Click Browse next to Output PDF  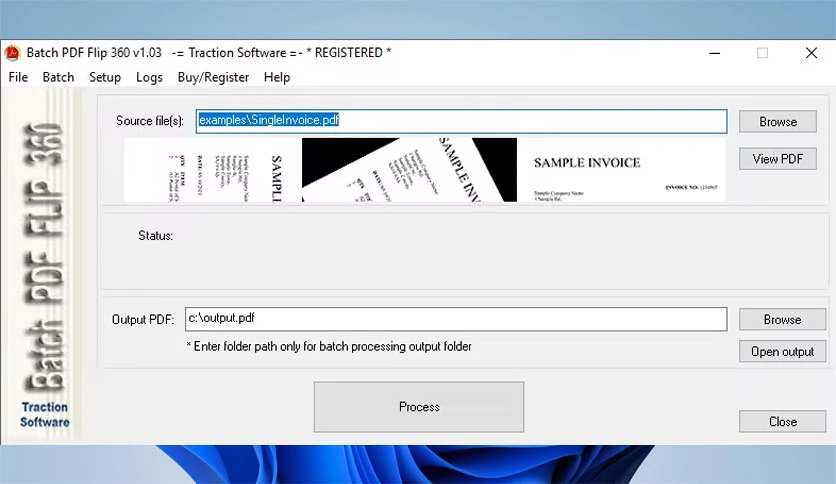[x=782, y=319]
